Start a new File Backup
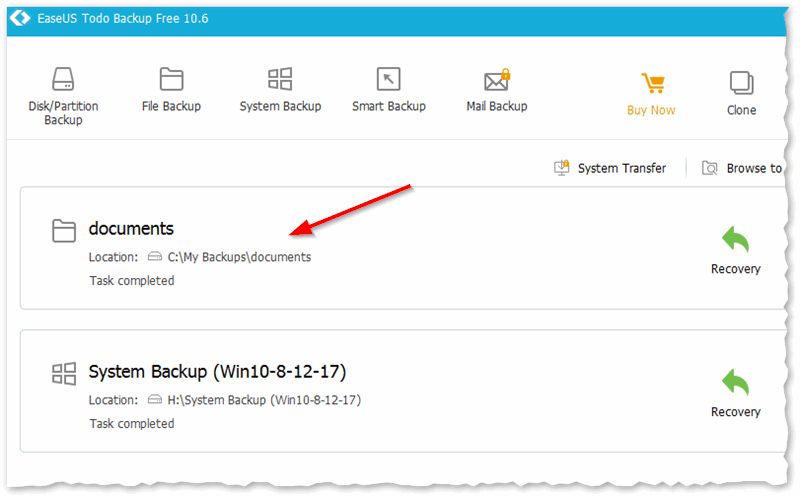The height and width of the screenshot is (498, 800). [171, 90]
